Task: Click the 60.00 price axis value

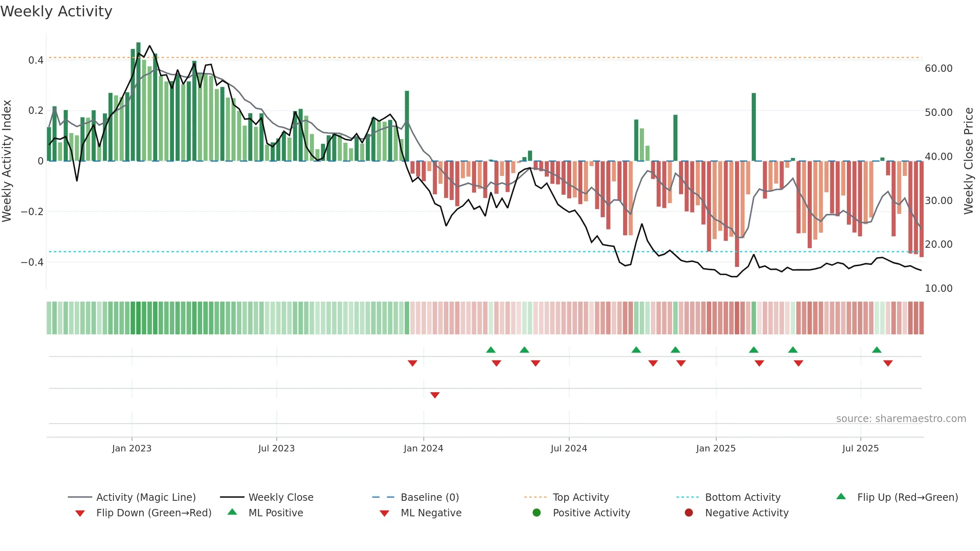Action: click(x=939, y=68)
